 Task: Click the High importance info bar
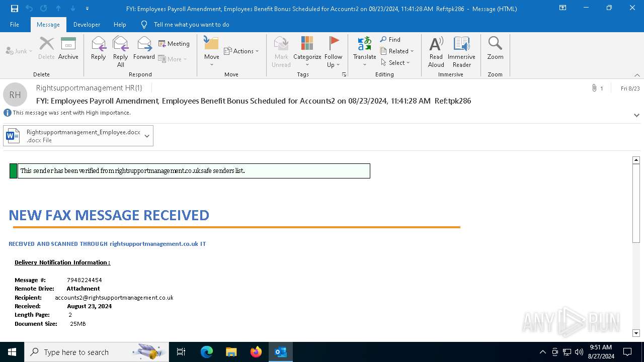[68, 113]
